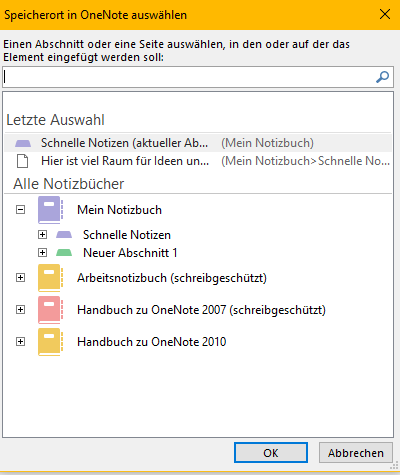Select the purple Mein Notizbuch notebook icon
The image size is (400, 475).
point(50,210)
